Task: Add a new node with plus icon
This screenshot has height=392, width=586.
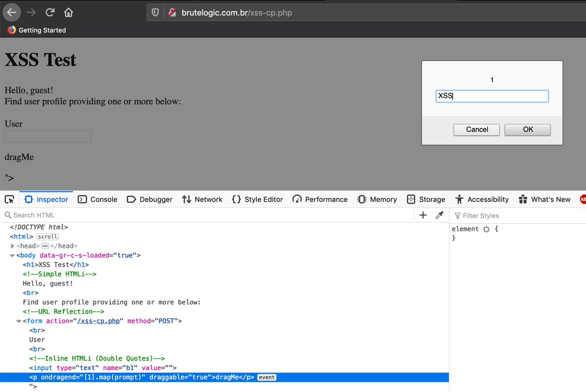Action: point(423,215)
